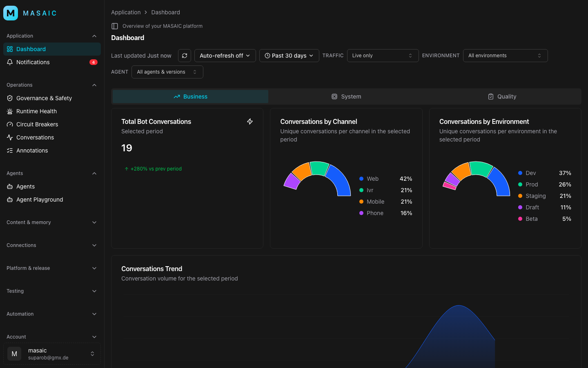Open Governance & Safety page
This screenshot has width=588, height=368.
52,98
